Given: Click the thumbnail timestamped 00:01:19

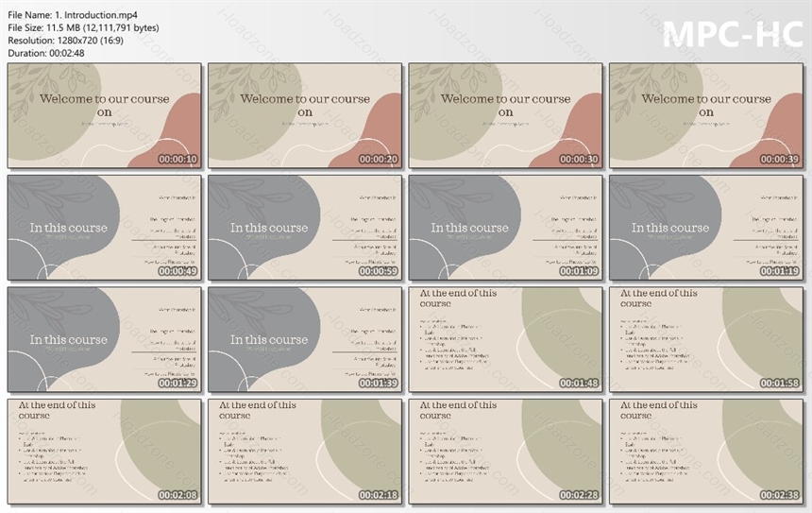Looking at the screenshot, I should click(x=706, y=228).
